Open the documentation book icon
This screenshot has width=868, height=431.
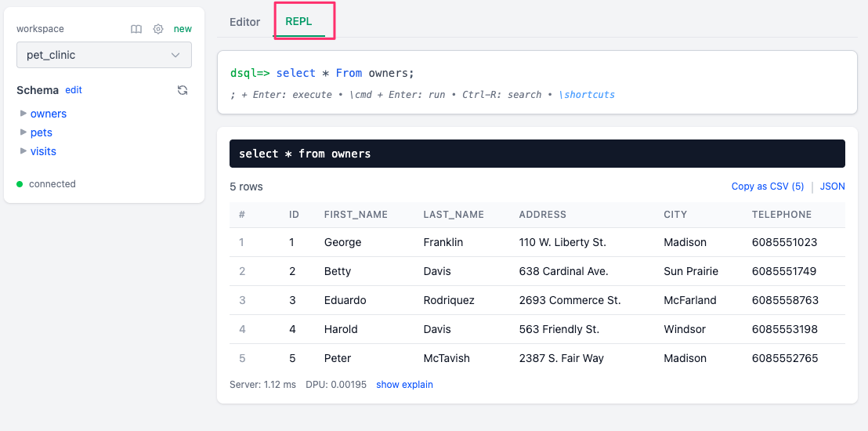pyautogui.click(x=136, y=29)
